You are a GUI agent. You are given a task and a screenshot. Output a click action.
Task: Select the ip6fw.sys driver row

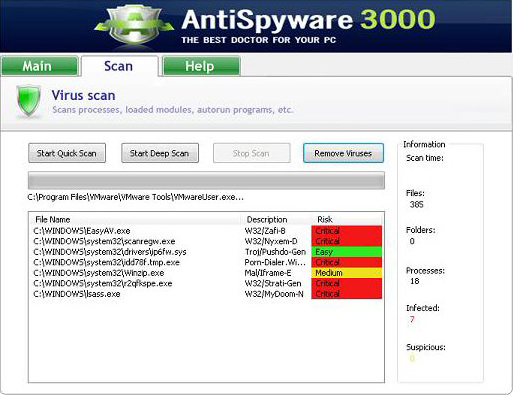(x=206, y=252)
